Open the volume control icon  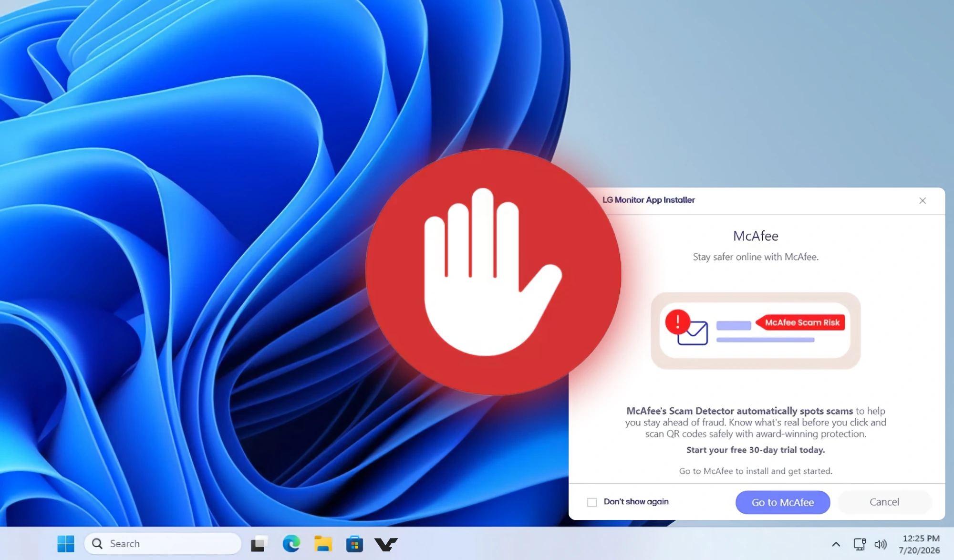(x=881, y=544)
